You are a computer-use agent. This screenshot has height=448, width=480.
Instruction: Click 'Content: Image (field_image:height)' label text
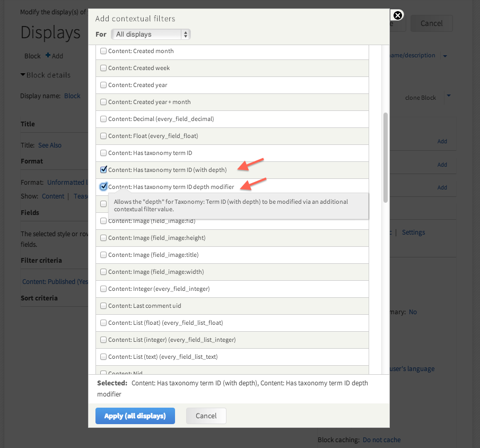[157, 238]
